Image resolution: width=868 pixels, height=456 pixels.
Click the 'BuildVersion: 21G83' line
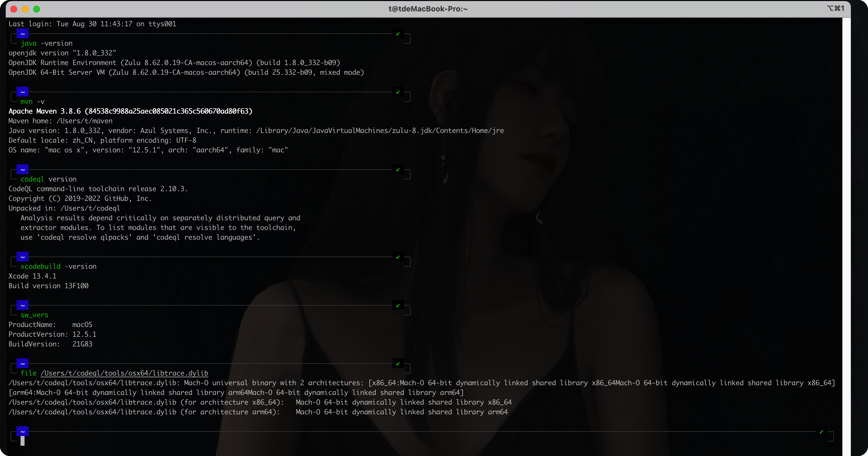pos(51,344)
